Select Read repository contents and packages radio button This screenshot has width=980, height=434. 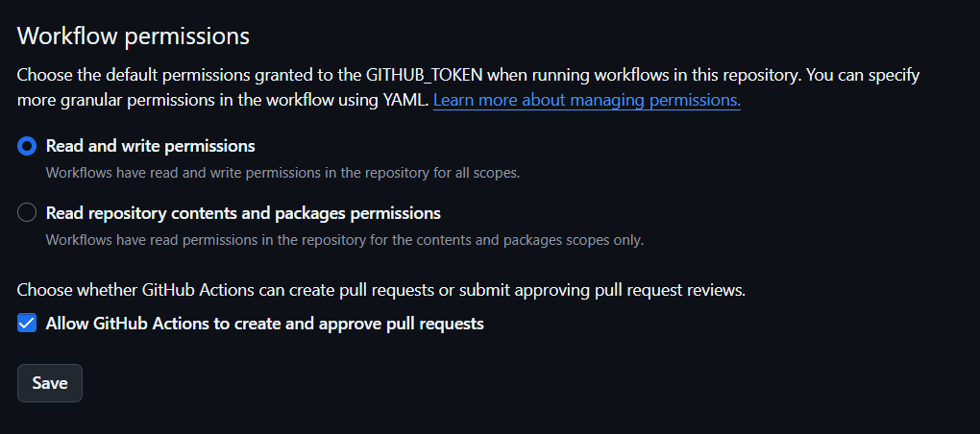pyautogui.click(x=27, y=213)
